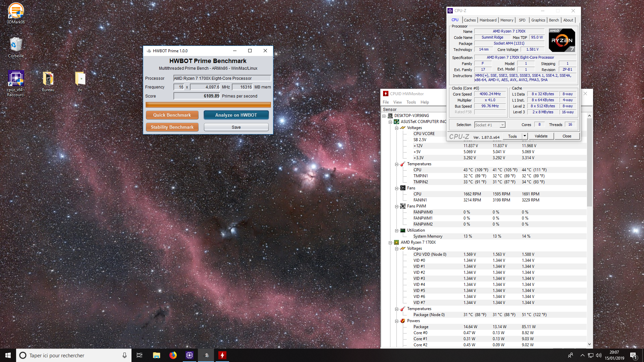Switch to HWBOT Prime taskbar icon
The height and width of the screenshot is (362, 644).
coord(206,355)
